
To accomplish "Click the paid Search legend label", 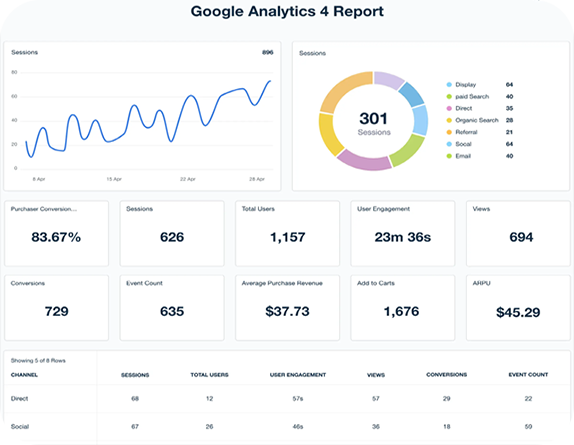I will [x=472, y=97].
